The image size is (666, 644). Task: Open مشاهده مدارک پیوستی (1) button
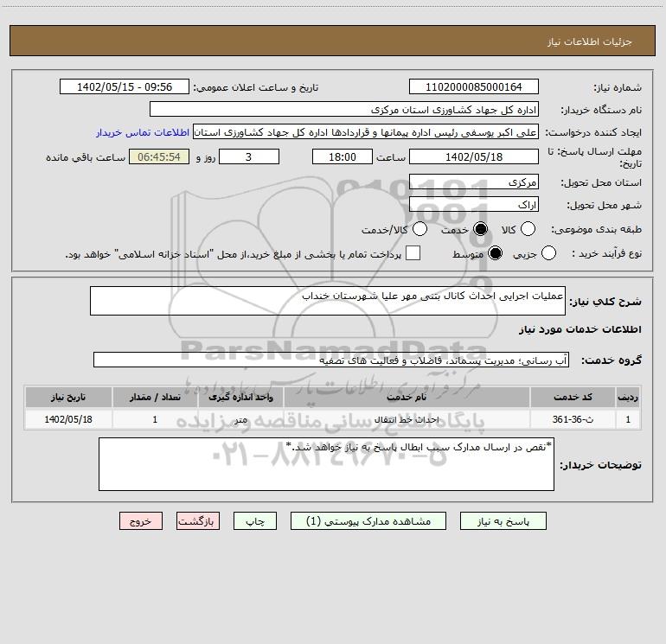coord(368,521)
